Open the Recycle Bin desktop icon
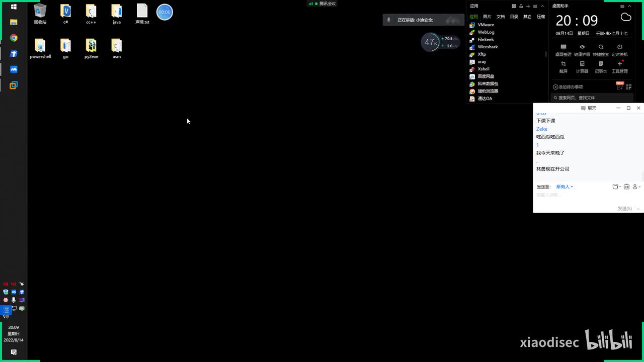Screen dimensions: 644x362 point(40,14)
